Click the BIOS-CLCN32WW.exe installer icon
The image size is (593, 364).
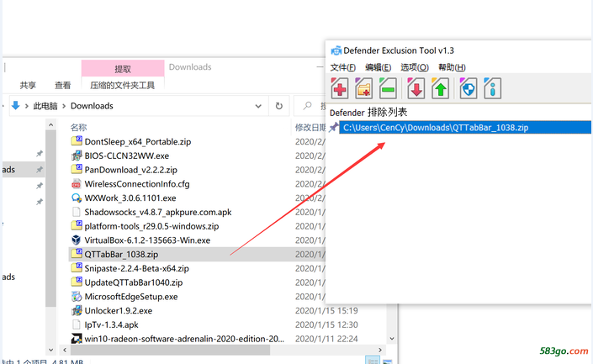coord(77,156)
